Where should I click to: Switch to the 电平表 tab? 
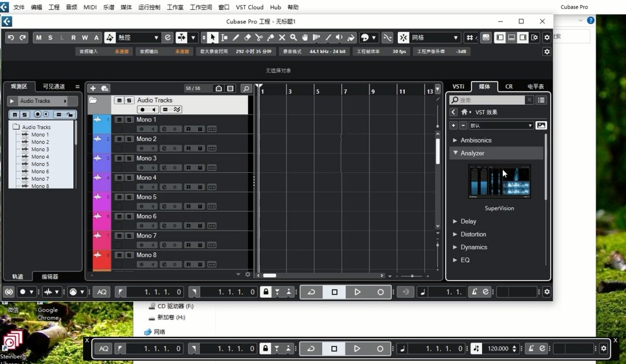(x=535, y=86)
